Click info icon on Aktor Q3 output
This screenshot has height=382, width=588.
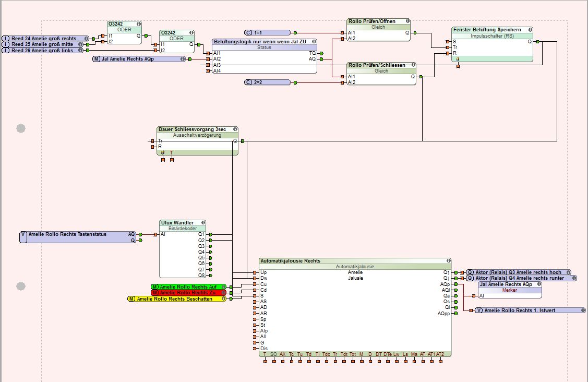[569, 272]
